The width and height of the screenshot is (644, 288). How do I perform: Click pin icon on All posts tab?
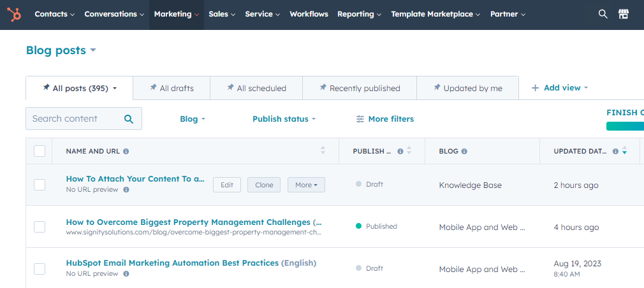pyautogui.click(x=47, y=87)
